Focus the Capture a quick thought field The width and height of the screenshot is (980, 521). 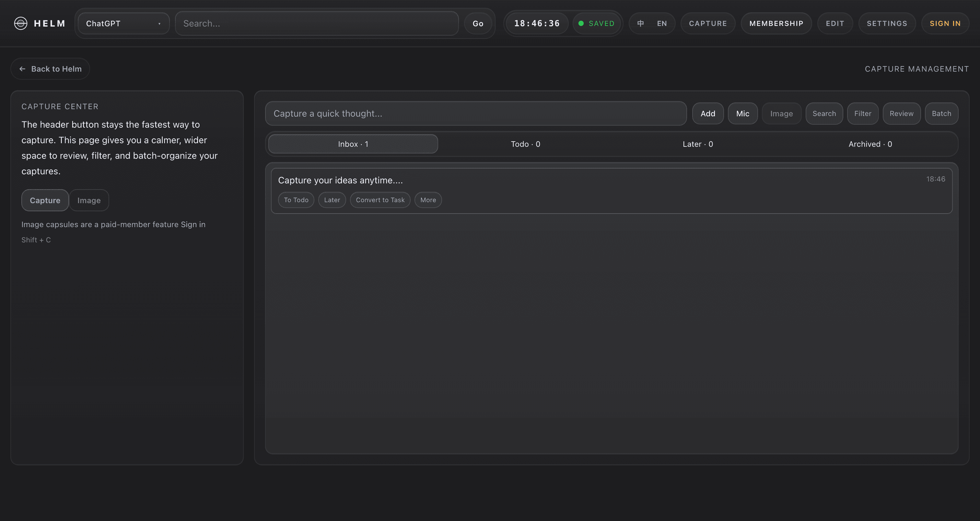pos(475,113)
